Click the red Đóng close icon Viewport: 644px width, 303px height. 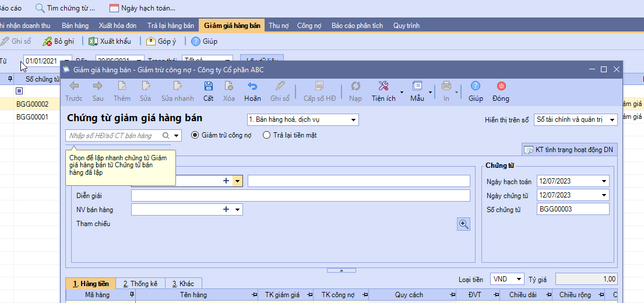pos(501,86)
